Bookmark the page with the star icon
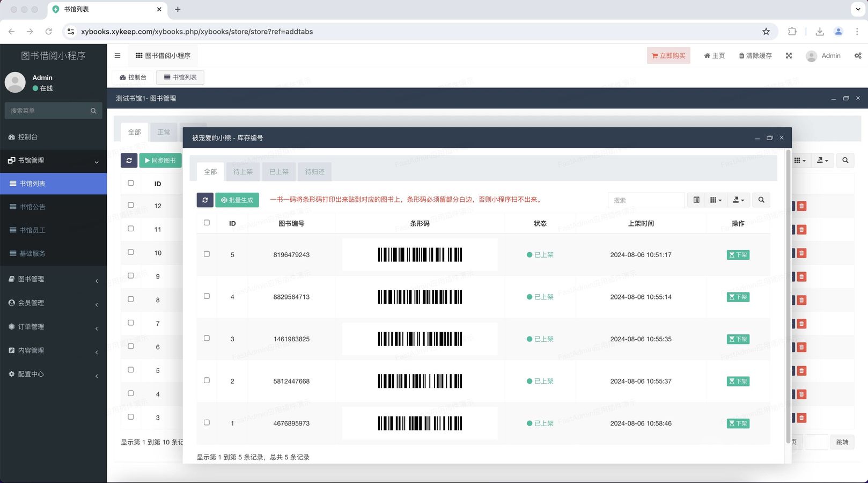This screenshot has height=483, width=868. (766, 32)
